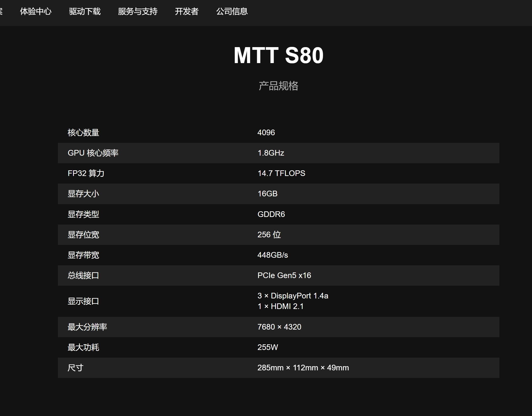Click the GDDR6 memory type value
The image size is (532, 416).
click(x=271, y=214)
